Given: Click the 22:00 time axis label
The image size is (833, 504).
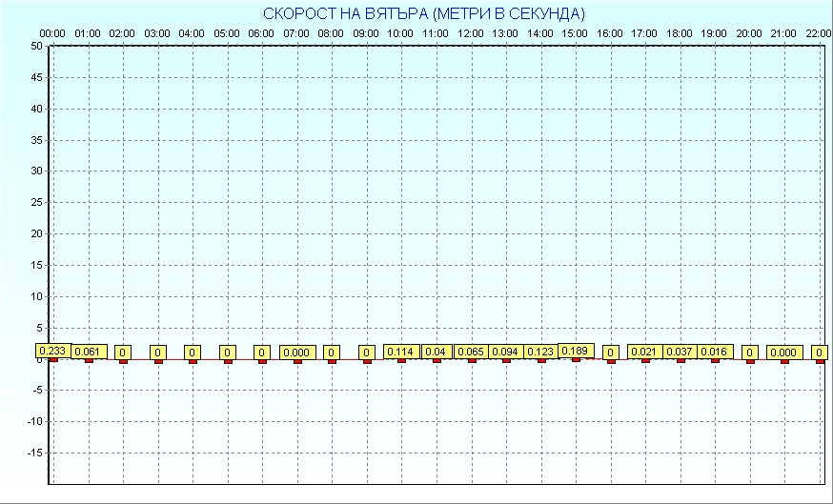Looking at the screenshot, I should tap(819, 34).
